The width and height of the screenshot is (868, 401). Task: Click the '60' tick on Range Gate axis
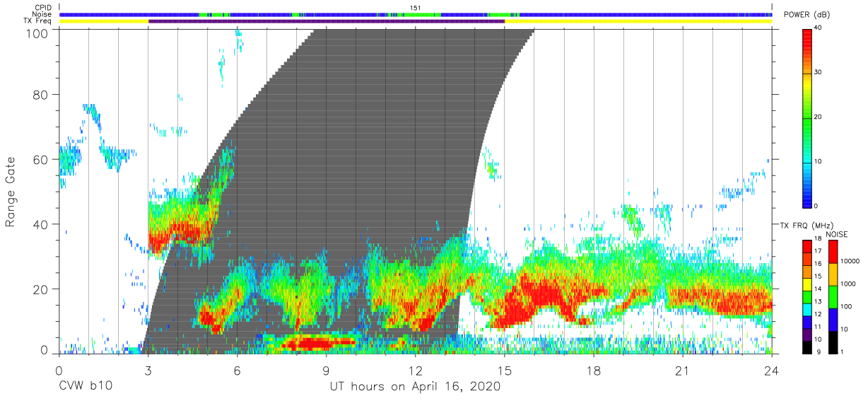click(41, 159)
